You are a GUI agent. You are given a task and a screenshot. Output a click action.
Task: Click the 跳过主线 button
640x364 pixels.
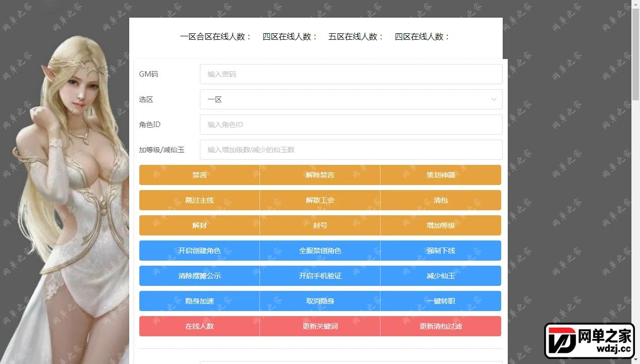tap(199, 200)
